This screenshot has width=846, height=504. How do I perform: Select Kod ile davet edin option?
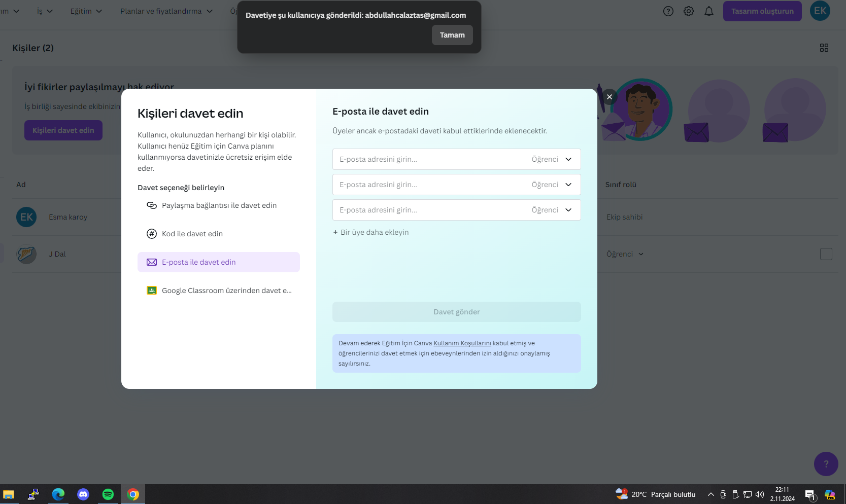[219, 234]
